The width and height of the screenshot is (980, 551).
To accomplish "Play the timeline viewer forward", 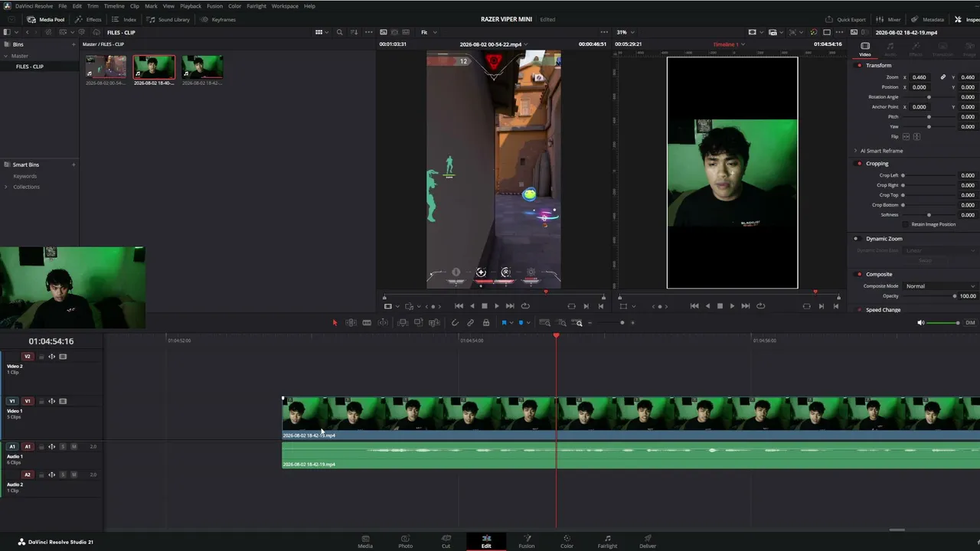I will [732, 306].
